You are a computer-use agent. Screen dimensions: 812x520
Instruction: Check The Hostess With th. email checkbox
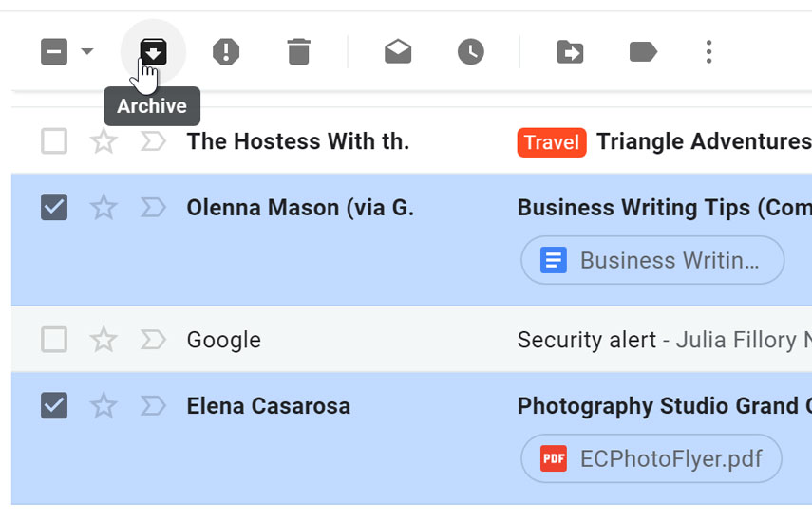click(54, 141)
